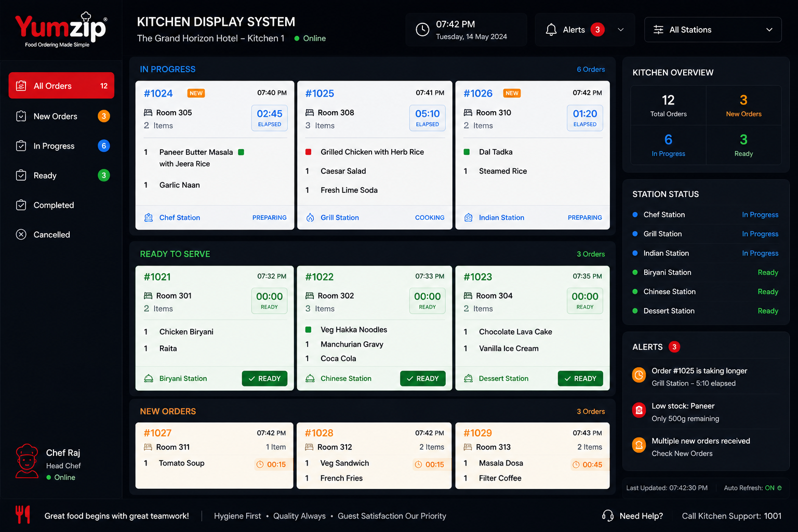Click the Alerts bell icon
798x532 pixels.
551,30
